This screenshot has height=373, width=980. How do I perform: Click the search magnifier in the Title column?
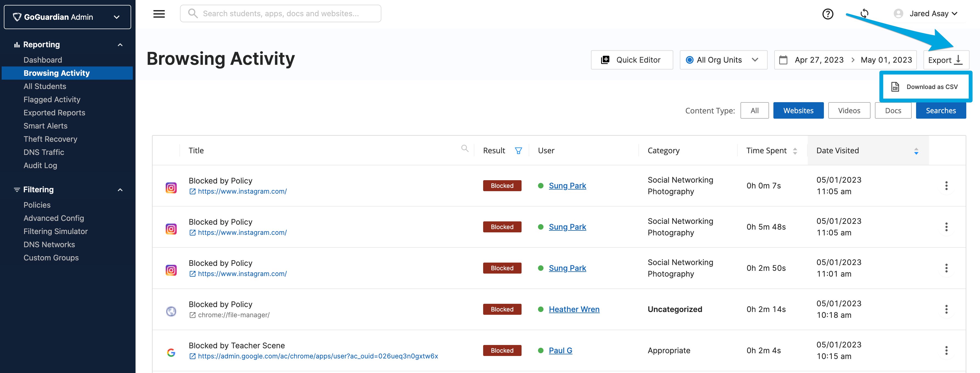click(464, 149)
